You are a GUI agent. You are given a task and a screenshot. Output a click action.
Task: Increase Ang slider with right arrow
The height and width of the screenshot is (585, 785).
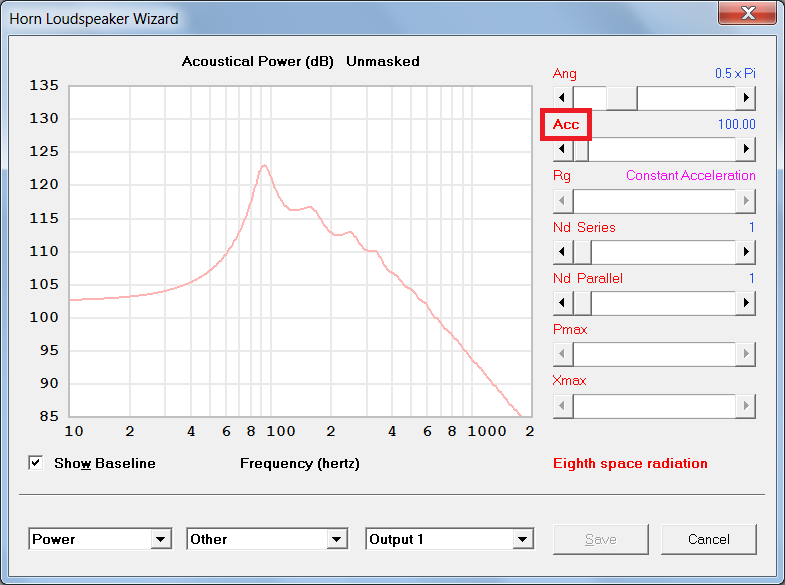745,98
